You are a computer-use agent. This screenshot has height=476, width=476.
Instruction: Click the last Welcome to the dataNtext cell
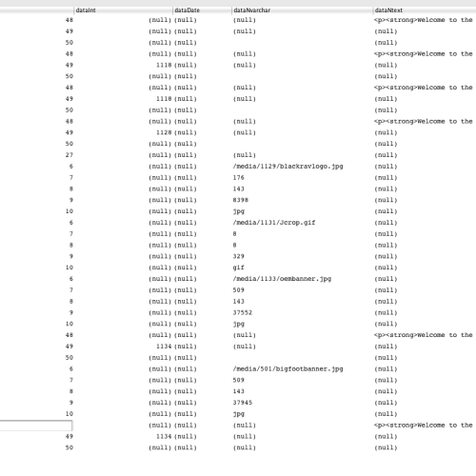pos(424,425)
